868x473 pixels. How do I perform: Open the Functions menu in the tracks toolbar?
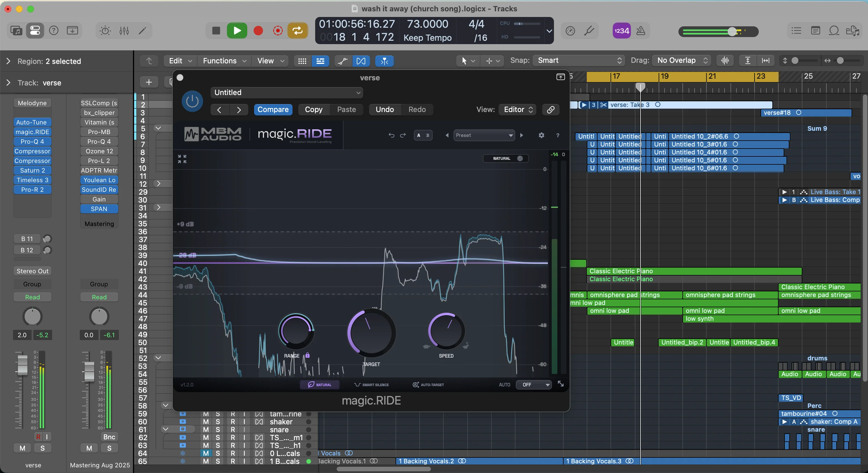point(224,61)
